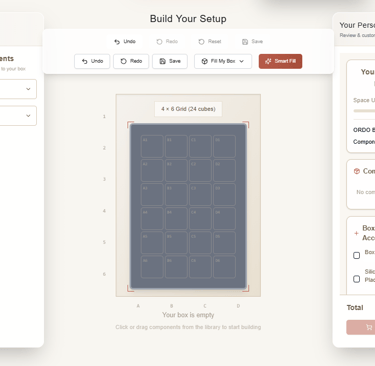Click the Undo button with arrow icon
The width and height of the screenshot is (375, 366).
(x=92, y=61)
